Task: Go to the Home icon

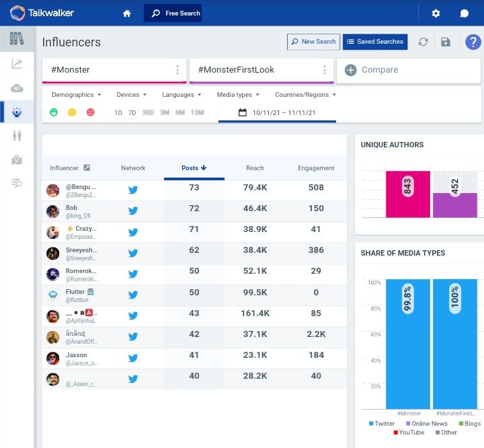Action: 126,13
